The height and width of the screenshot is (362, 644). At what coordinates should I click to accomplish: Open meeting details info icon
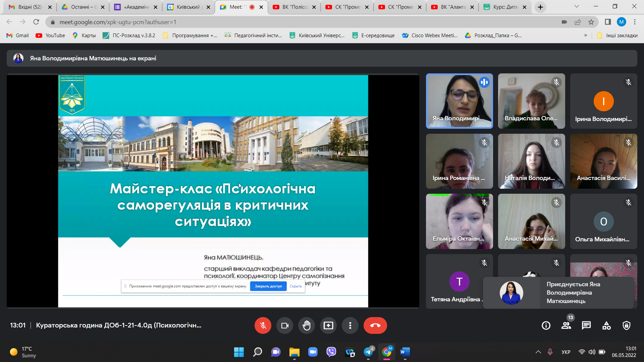pyautogui.click(x=546, y=325)
